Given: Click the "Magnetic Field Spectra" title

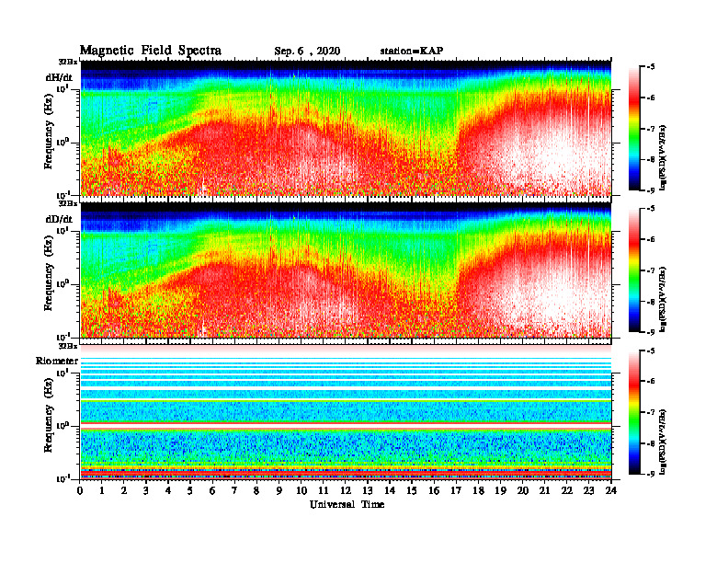Looking at the screenshot, I should click(151, 51).
